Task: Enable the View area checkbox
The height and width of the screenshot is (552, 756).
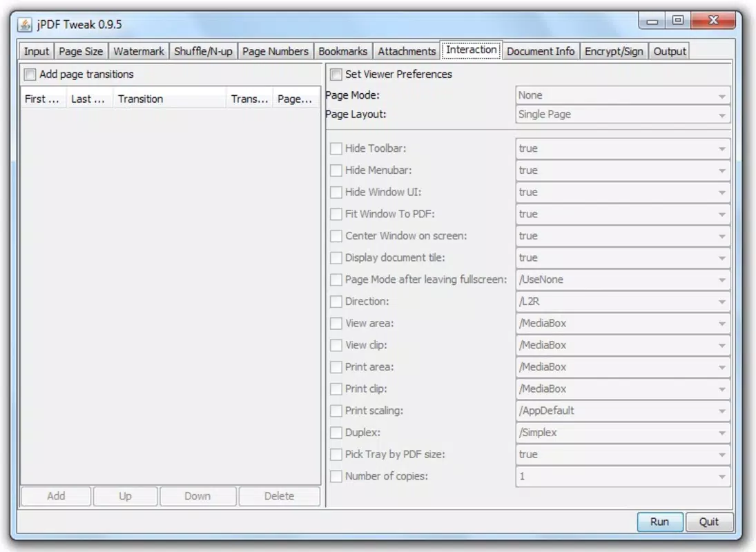Action: click(336, 323)
